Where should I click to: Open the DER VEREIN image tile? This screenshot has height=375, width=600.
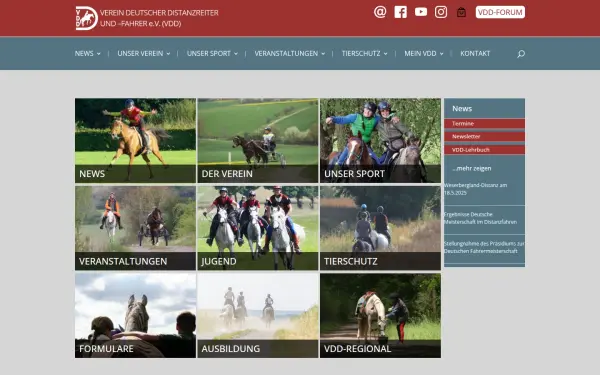258,140
